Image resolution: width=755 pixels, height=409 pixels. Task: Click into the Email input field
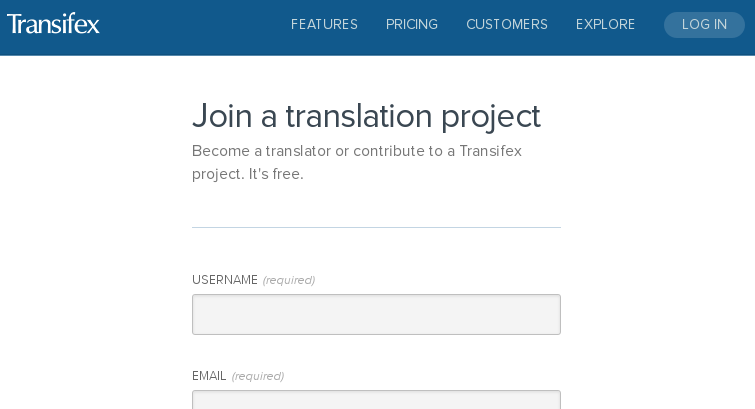point(376,401)
